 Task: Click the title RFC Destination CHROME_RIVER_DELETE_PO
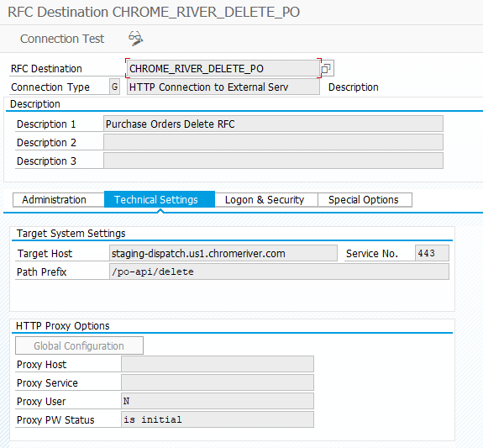tap(154, 13)
